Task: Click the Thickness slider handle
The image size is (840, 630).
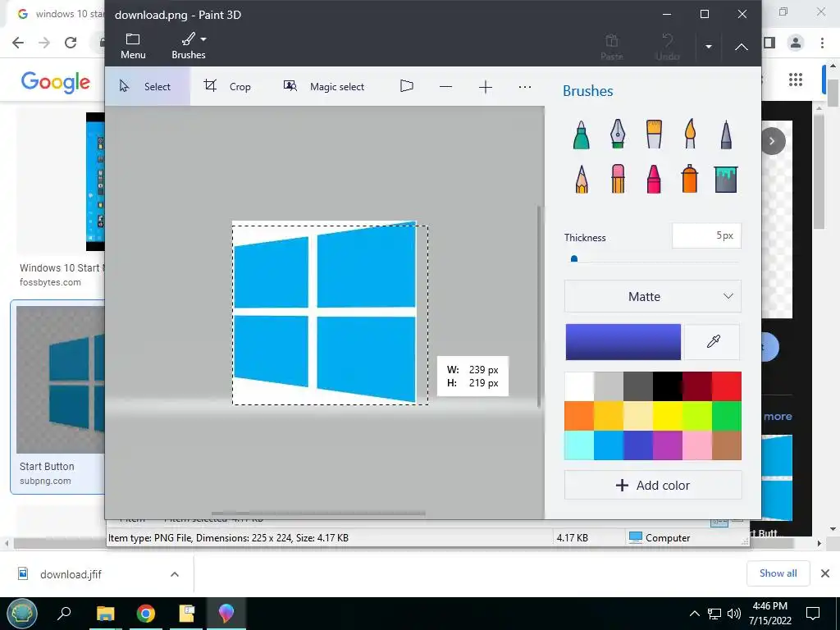Action: click(574, 259)
